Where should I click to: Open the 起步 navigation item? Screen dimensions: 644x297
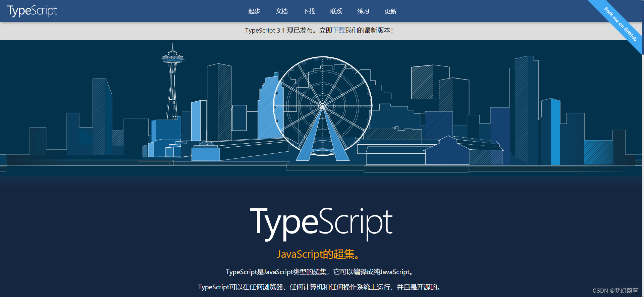pos(254,11)
